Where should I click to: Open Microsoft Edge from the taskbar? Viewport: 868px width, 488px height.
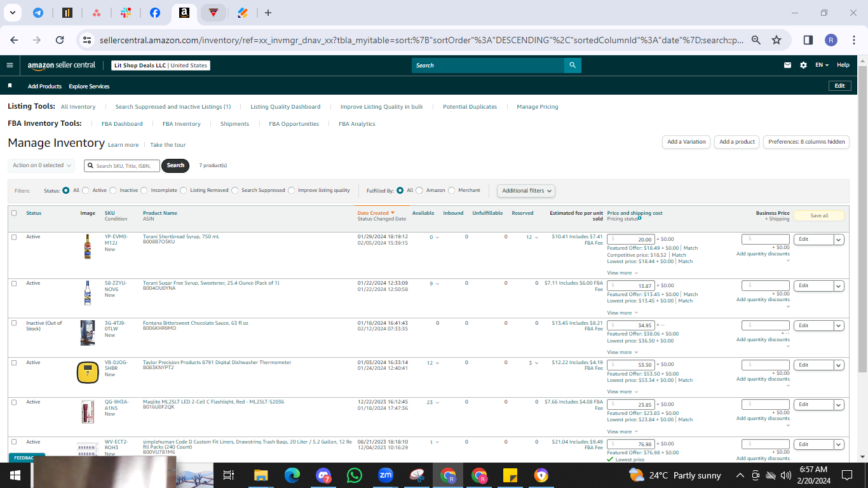point(292,475)
